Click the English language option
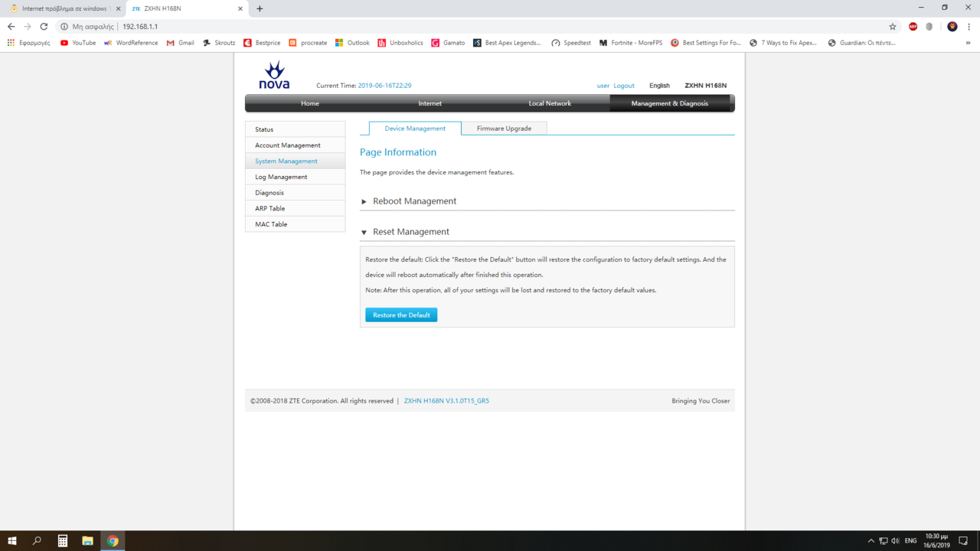 coord(659,86)
